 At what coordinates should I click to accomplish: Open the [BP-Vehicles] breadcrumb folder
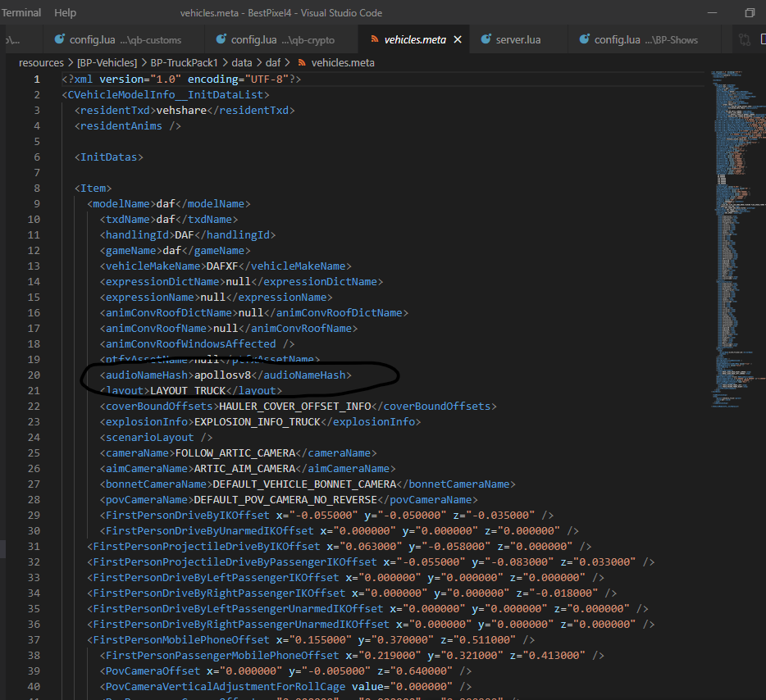tap(107, 63)
